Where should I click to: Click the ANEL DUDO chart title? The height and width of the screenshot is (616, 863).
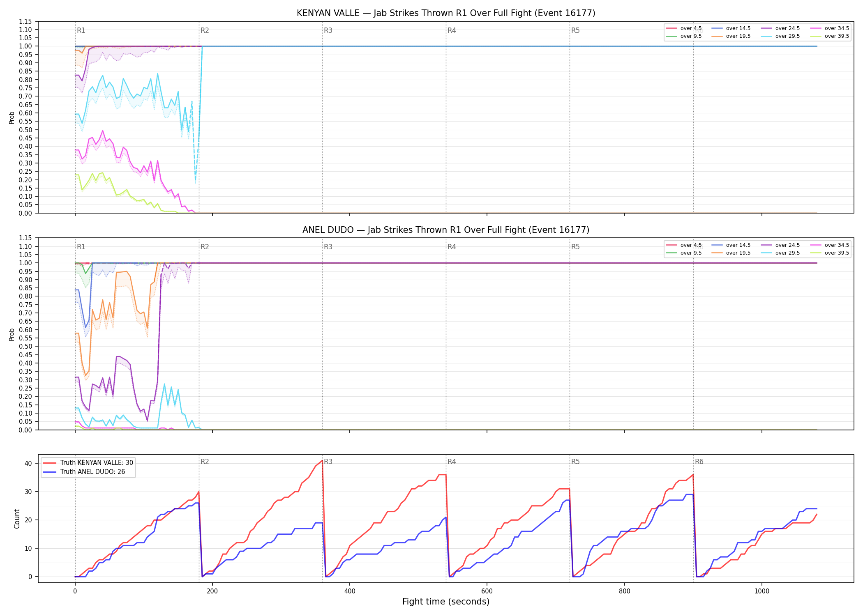pos(446,230)
